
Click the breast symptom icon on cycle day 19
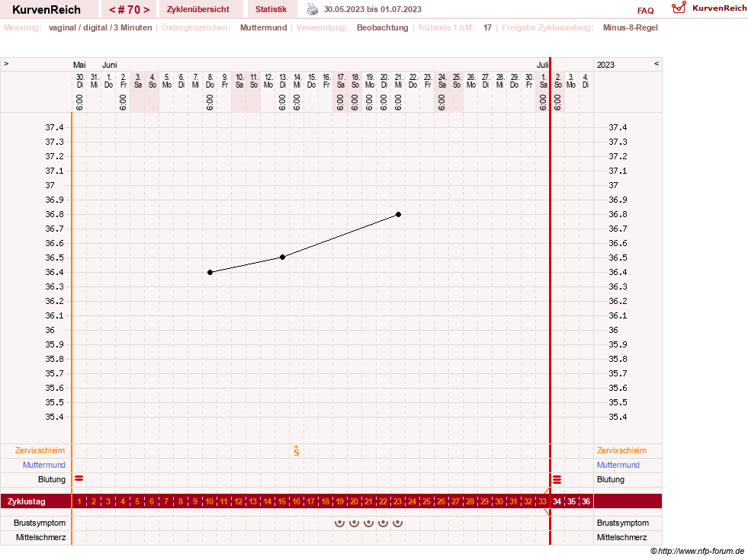[339, 523]
